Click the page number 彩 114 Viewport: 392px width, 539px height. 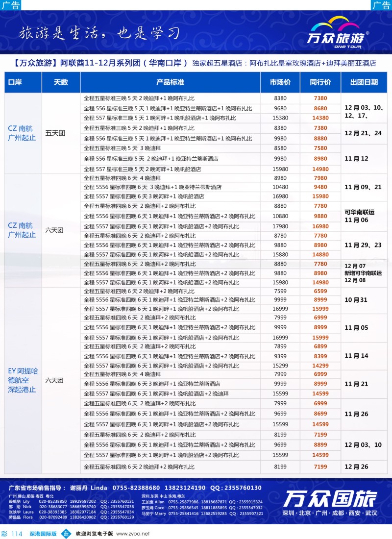(12, 534)
